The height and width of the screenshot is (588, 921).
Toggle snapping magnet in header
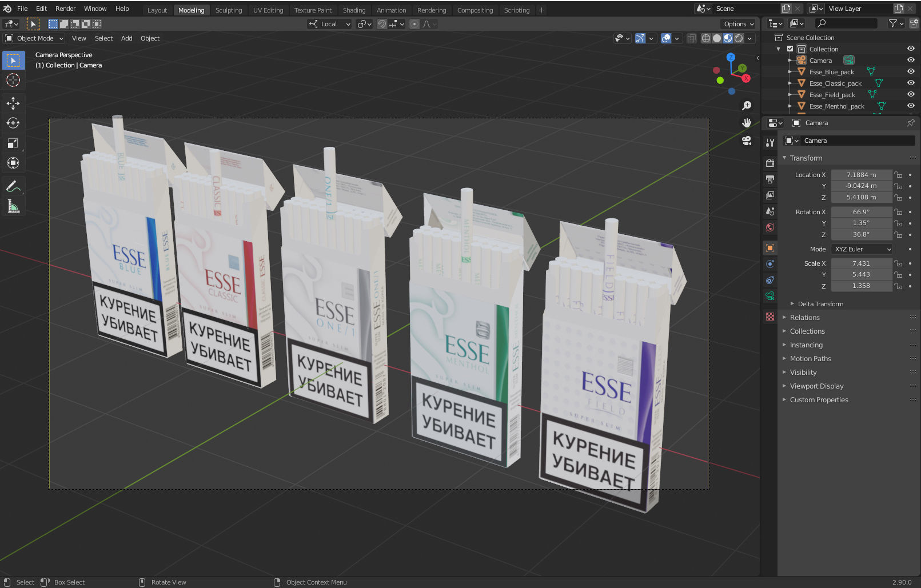pos(381,24)
